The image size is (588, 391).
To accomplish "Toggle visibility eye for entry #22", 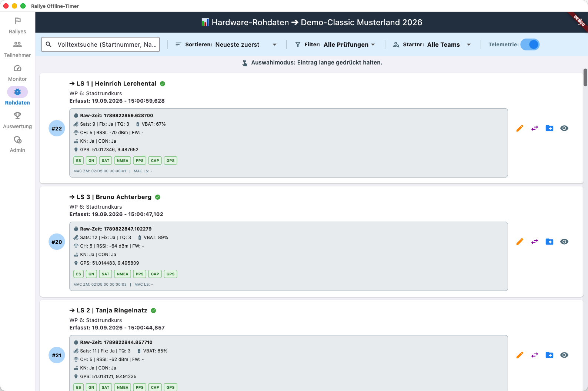I will (x=564, y=128).
